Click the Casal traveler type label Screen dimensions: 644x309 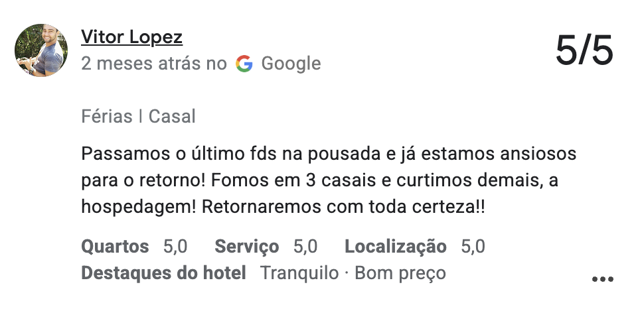(172, 117)
